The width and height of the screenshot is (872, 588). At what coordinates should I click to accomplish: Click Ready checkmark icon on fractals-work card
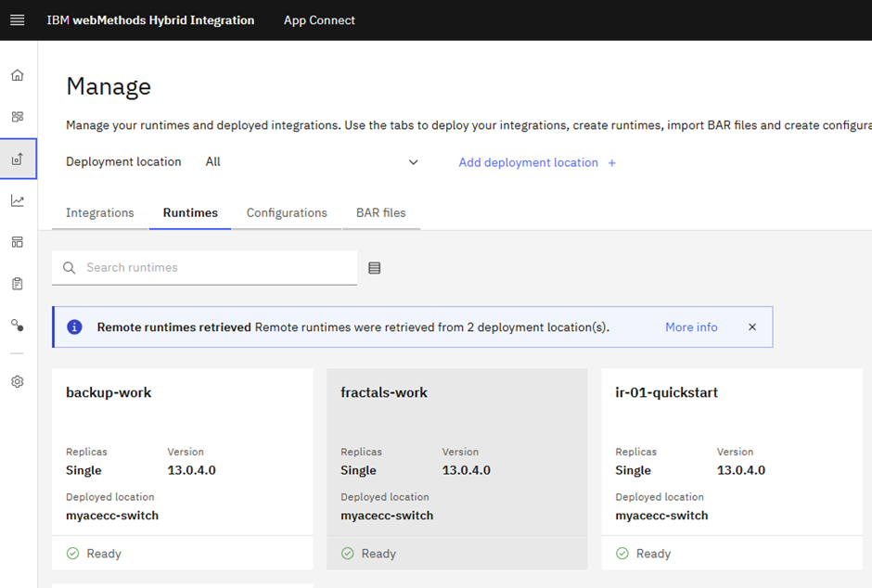(x=348, y=554)
